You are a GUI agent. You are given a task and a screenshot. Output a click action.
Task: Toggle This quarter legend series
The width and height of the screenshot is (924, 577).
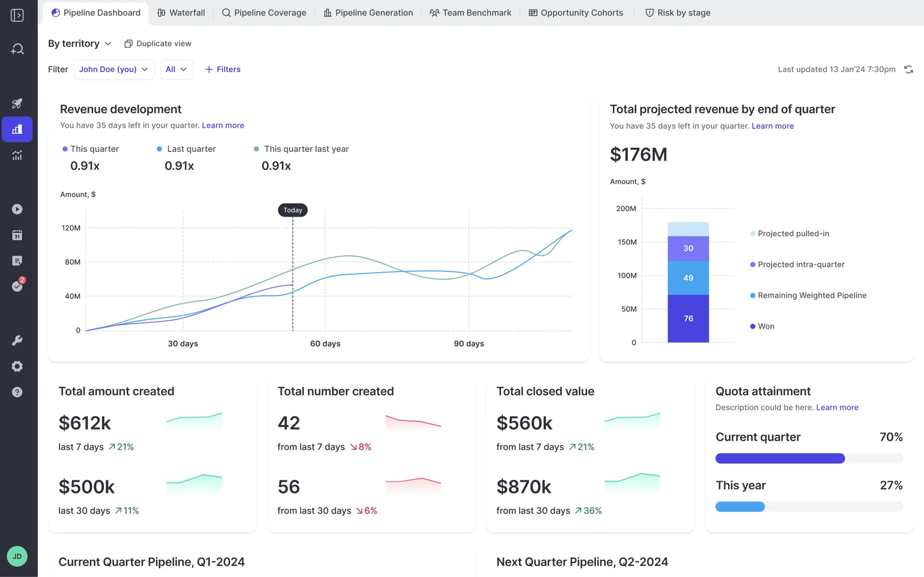click(x=90, y=149)
